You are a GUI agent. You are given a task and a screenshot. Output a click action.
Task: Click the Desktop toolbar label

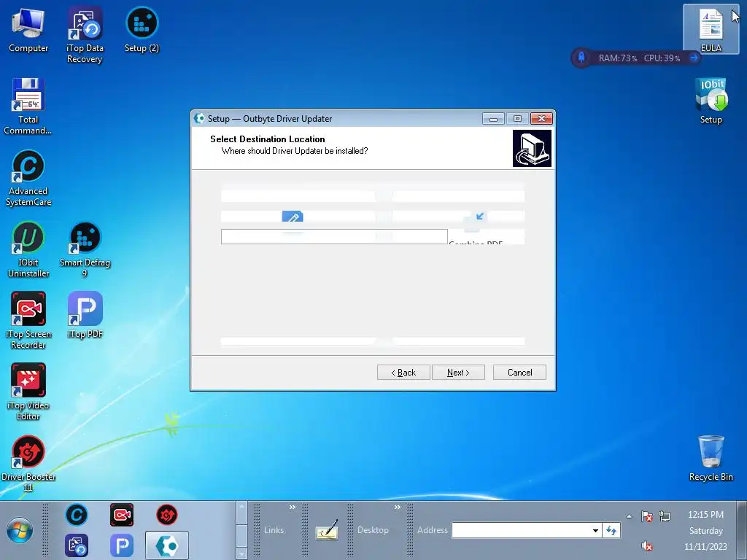point(373,530)
